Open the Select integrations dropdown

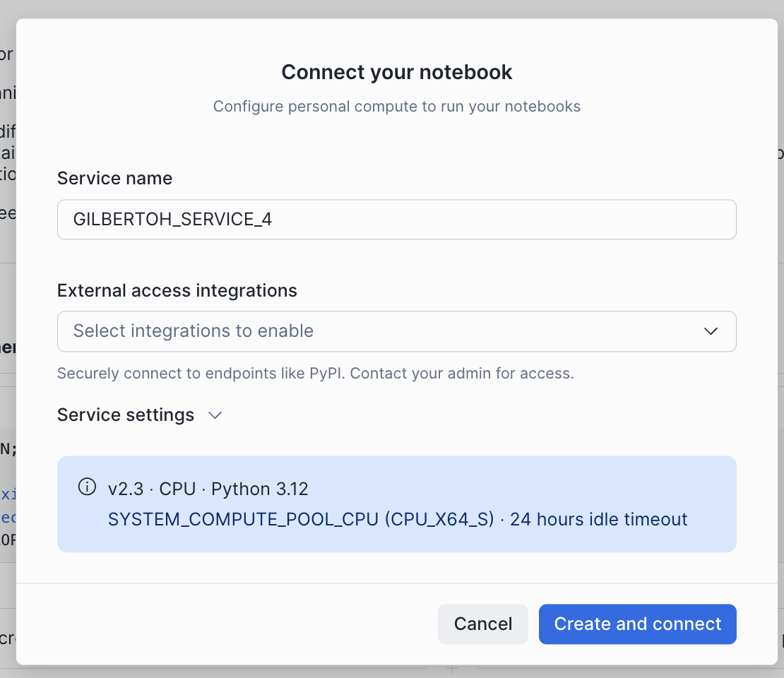pos(396,331)
